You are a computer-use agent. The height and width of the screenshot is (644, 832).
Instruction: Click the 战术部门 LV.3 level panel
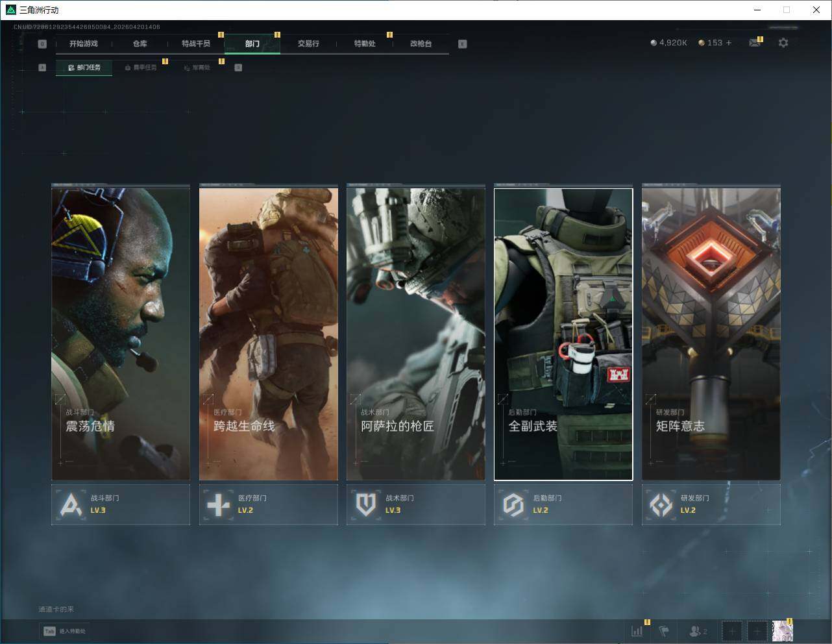[416, 504]
